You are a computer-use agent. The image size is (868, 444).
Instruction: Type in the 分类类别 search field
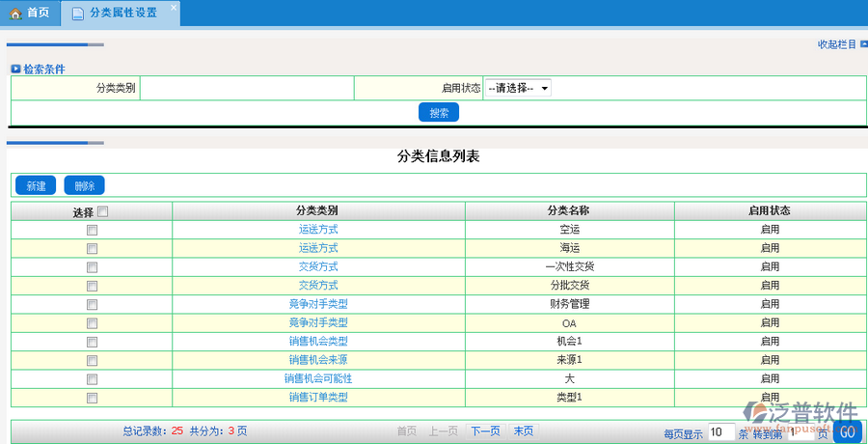[246, 88]
